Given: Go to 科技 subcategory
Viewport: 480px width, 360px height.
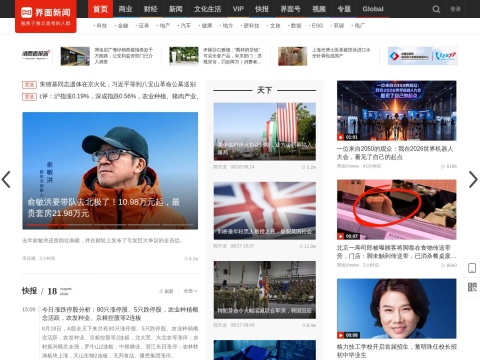Looking at the screenshot, I should [101, 25].
